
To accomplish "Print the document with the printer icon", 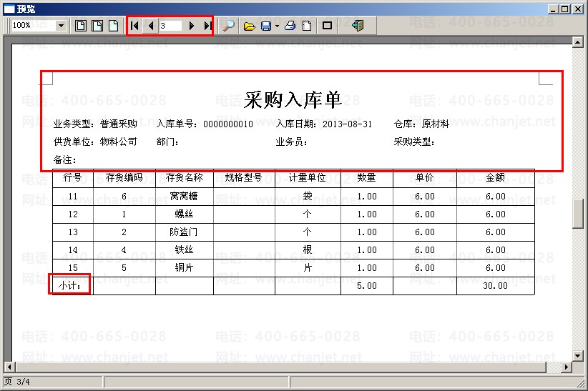I will [x=290, y=26].
